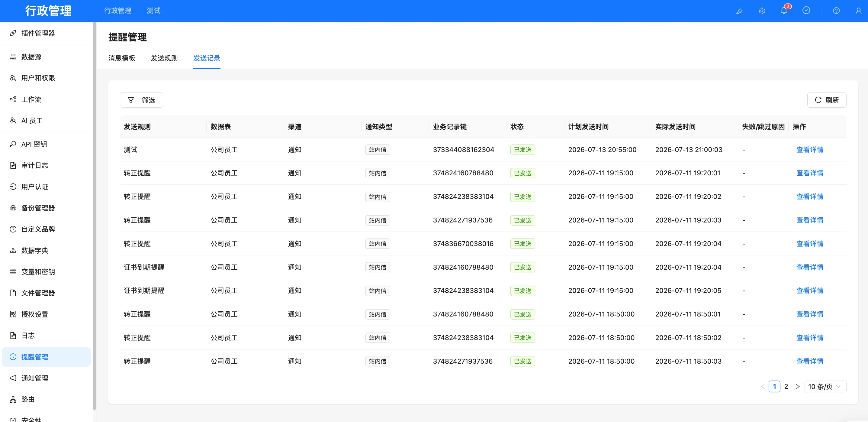
Task: Open the 10 条/页 page size dropdown
Action: (825, 386)
